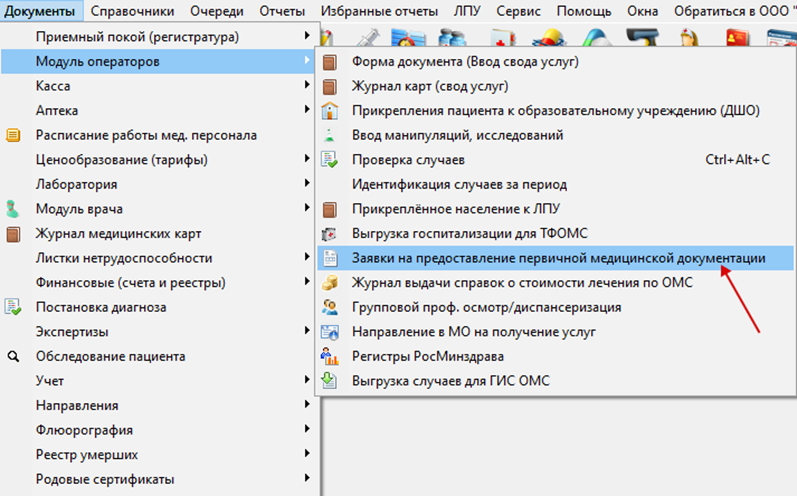Viewport: 797px width, 496px height.
Task: Expand the Учет submenu arrow
Action: pos(307,379)
